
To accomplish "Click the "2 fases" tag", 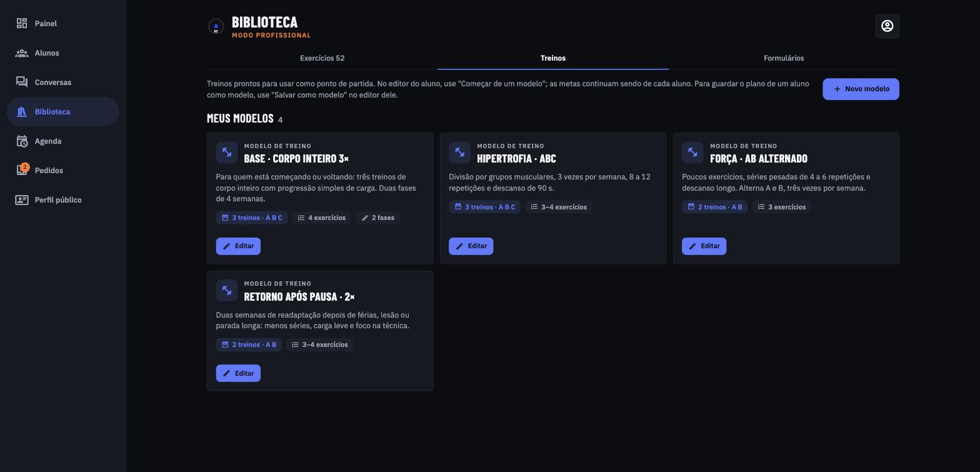I will 378,218.
